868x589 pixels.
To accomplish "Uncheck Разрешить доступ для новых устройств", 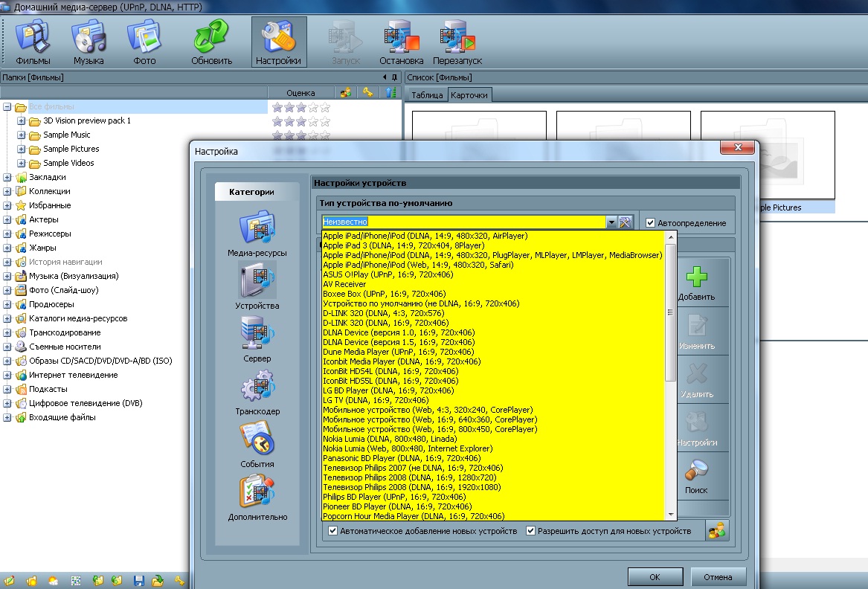I will 531,531.
